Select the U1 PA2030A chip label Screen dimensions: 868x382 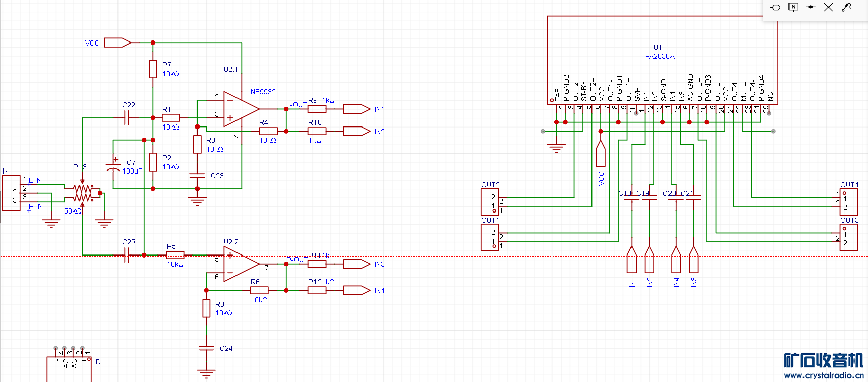click(x=659, y=52)
